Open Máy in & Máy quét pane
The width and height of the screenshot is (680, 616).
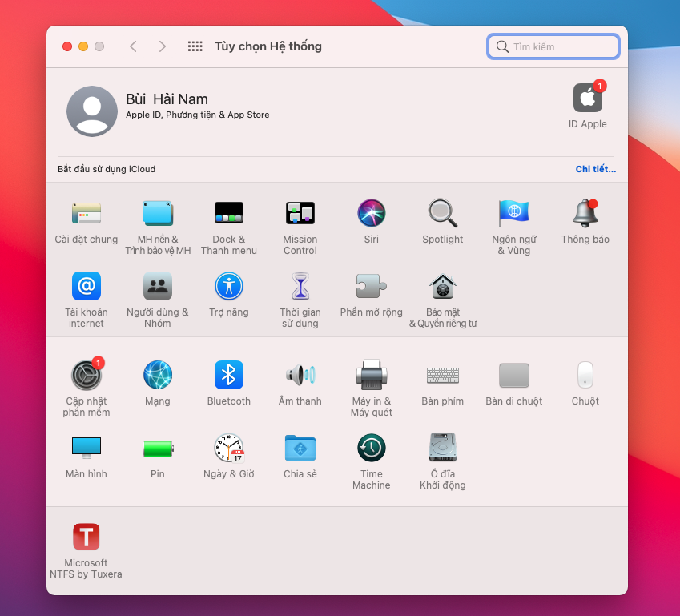pos(371,375)
